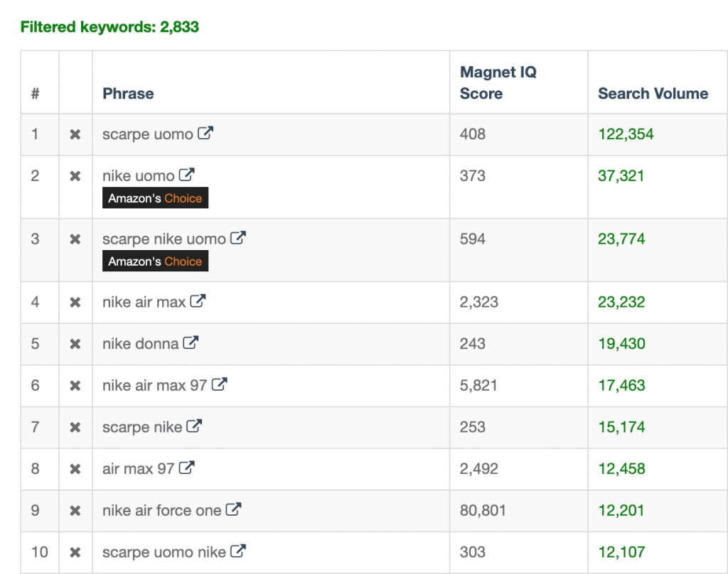Viewport: 728px width, 574px height.
Task: Click Amazon's Choice badge under 'scarpe nike uomo'
Action: (155, 261)
